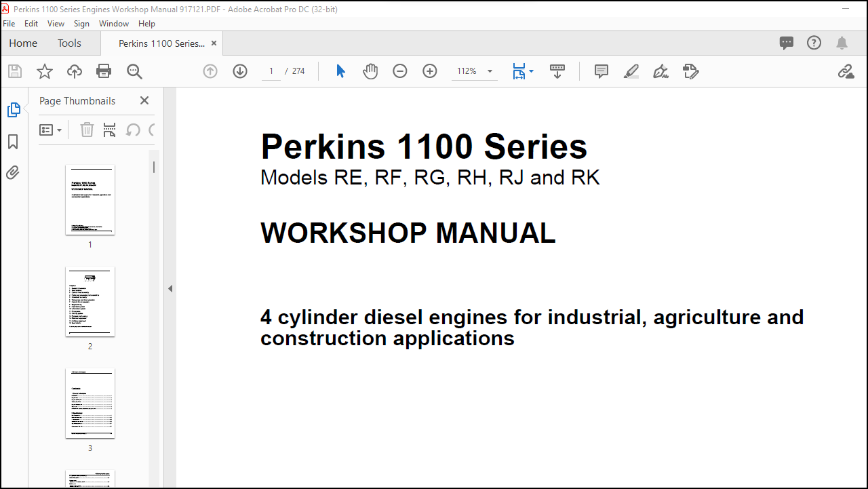The height and width of the screenshot is (489, 868).
Task: Open the View menu
Action: pyautogui.click(x=56, y=23)
